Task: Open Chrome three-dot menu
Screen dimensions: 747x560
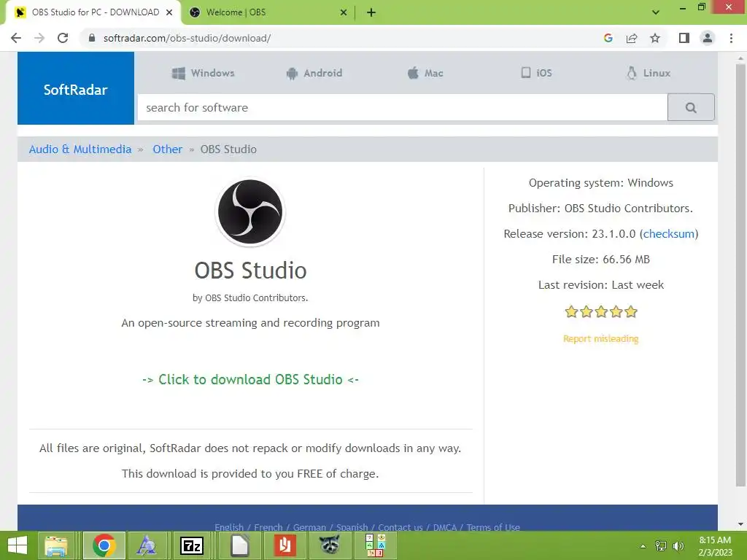Action: click(731, 38)
